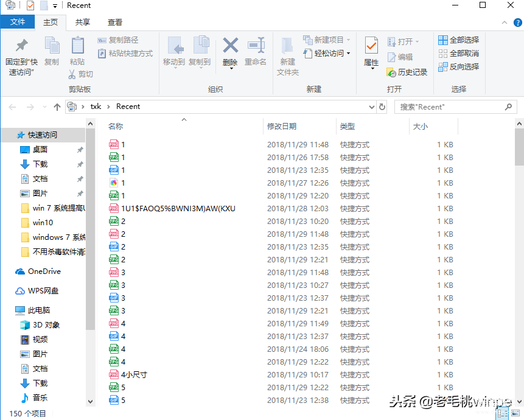Open 视频 (Videos) under This PC
524x420 pixels.
tap(40, 340)
